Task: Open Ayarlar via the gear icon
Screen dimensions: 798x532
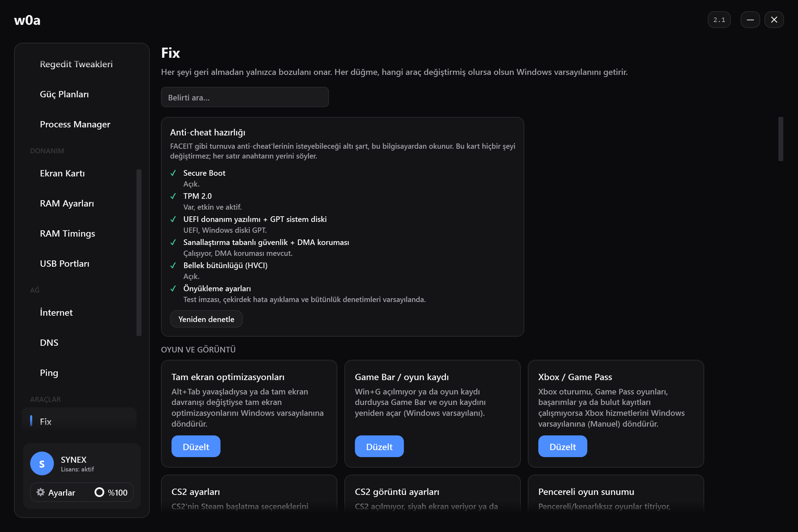Action: pos(41,492)
